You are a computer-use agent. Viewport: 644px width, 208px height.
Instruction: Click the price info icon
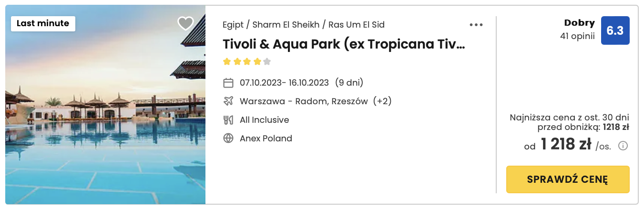[x=623, y=146]
